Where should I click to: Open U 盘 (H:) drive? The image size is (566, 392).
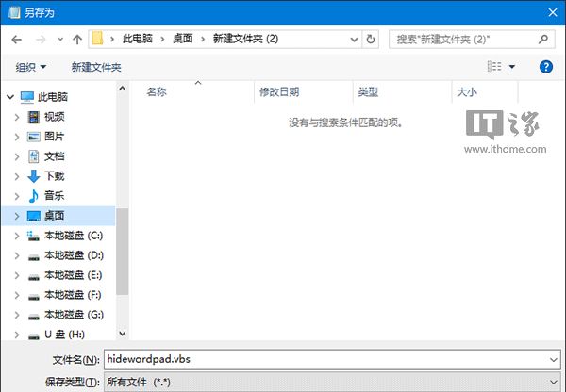tap(64, 335)
